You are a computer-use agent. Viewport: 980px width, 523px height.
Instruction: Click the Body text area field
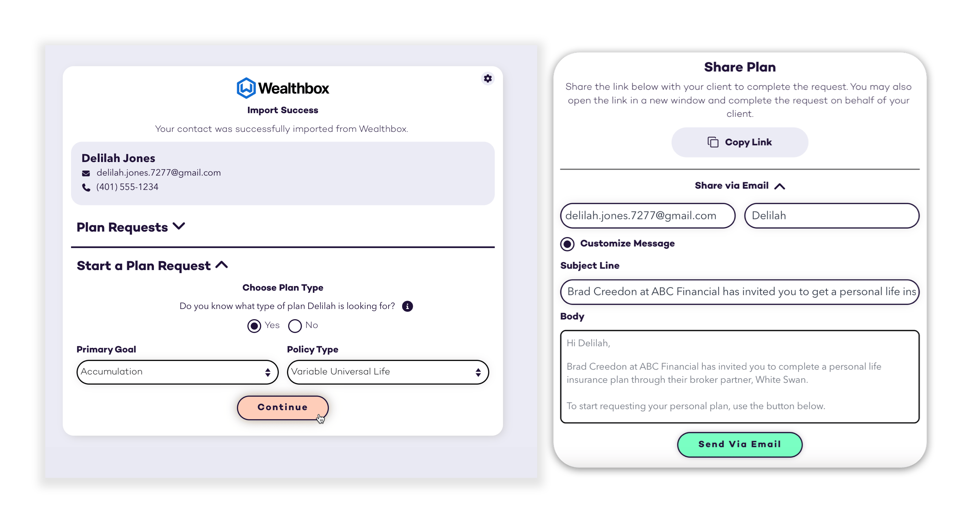[x=740, y=375]
